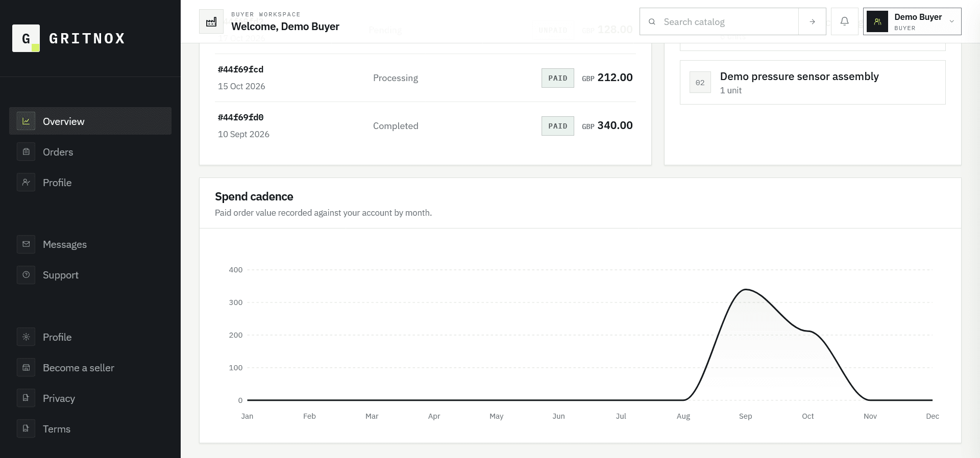Open Messages in the sidebar
This screenshot has height=458, width=980.
90,244
